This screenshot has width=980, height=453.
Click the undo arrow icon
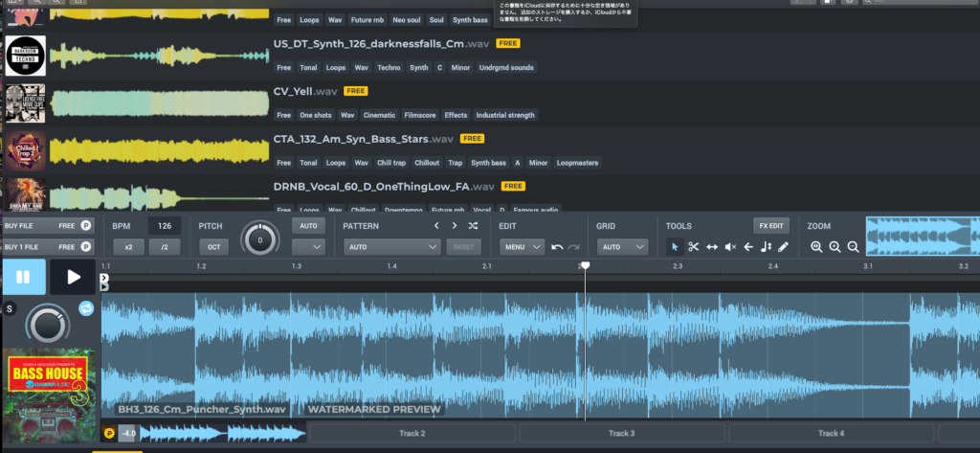(x=557, y=247)
